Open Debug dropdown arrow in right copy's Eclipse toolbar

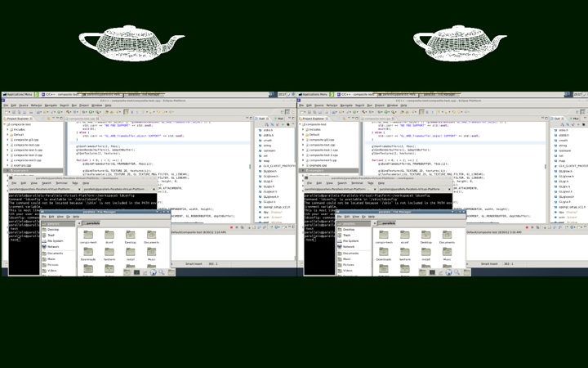pos(381,112)
